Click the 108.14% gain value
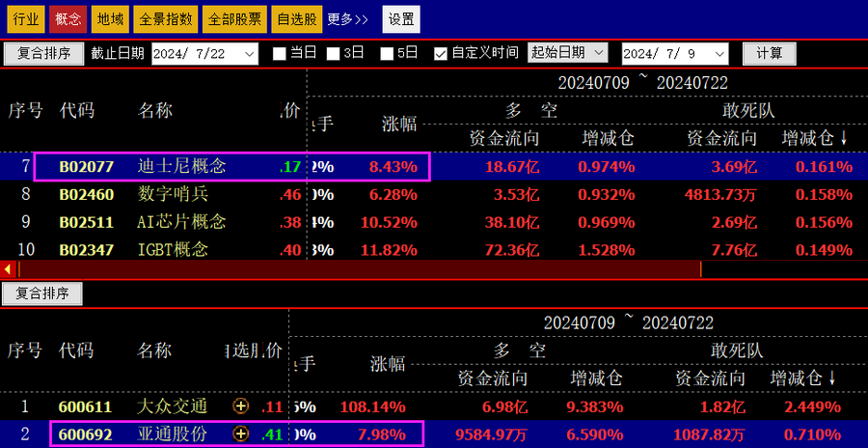Screen dimensions: 868x448 [x=373, y=407]
